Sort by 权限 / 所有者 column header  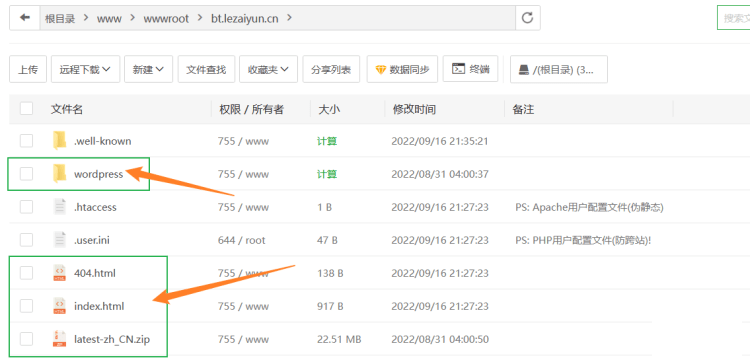[x=252, y=109]
